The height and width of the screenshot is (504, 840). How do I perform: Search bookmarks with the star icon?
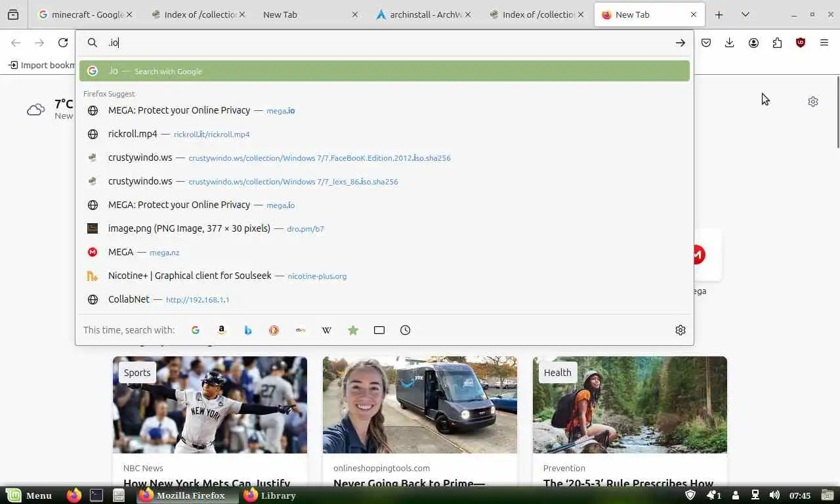(x=353, y=330)
